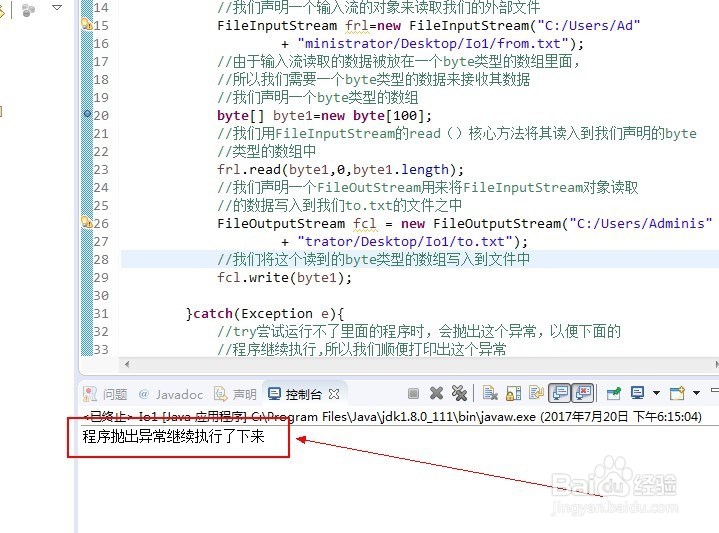
Task: Open the dropdown beside Display Selected Console
Action: pyautogui.click(x=656, y=393)
